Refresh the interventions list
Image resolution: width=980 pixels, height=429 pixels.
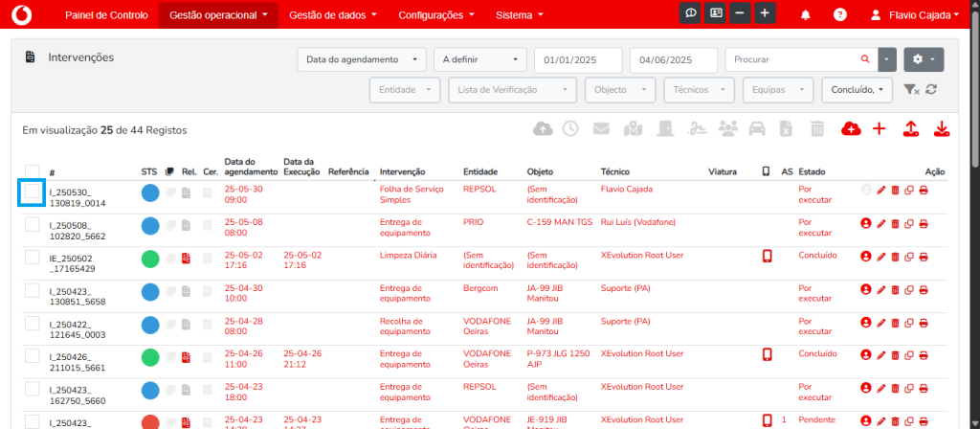(931, 89)
